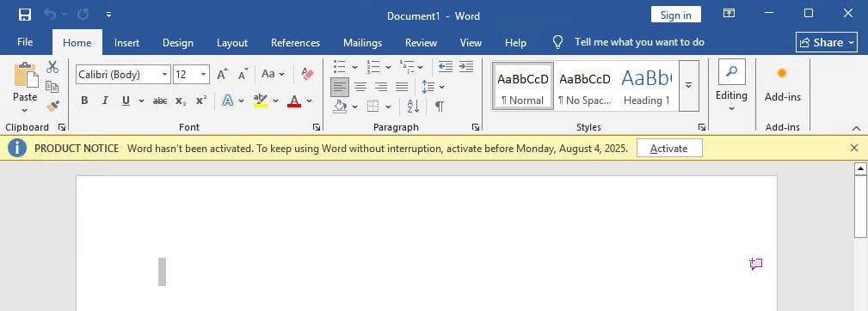The height and width of the screenshot is (311, 868).
Task: Open Font dialog box launcher
Action: [316, 127]
